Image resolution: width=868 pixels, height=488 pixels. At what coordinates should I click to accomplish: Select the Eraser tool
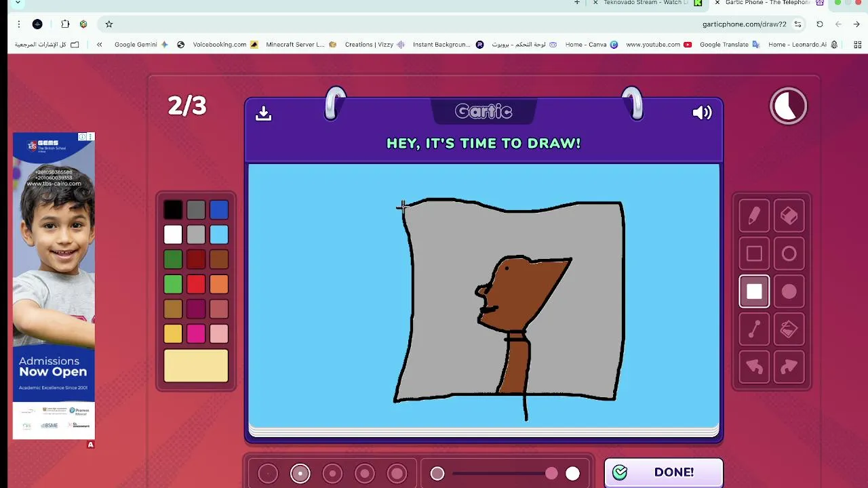click(789, 216)
